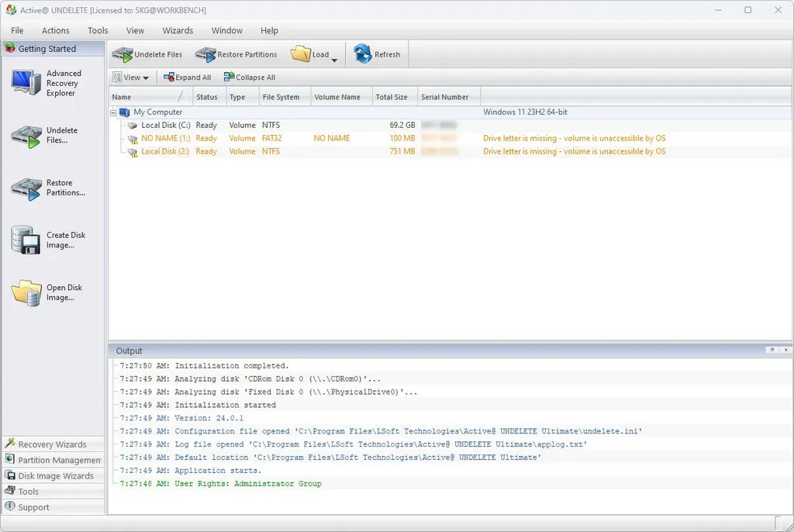The image size is (794, 532).
Task: Click the Undelete Files toolbar button
Action: point(147,54)
